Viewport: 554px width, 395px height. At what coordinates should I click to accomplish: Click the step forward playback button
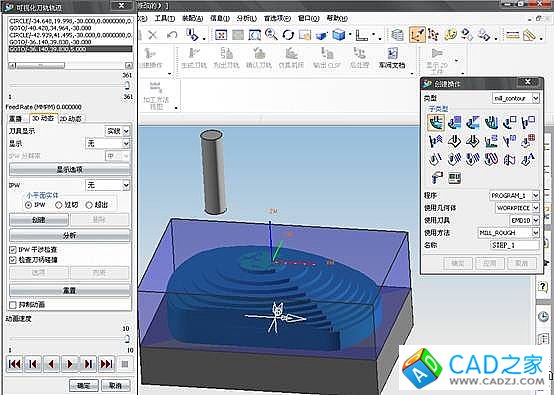88,364
